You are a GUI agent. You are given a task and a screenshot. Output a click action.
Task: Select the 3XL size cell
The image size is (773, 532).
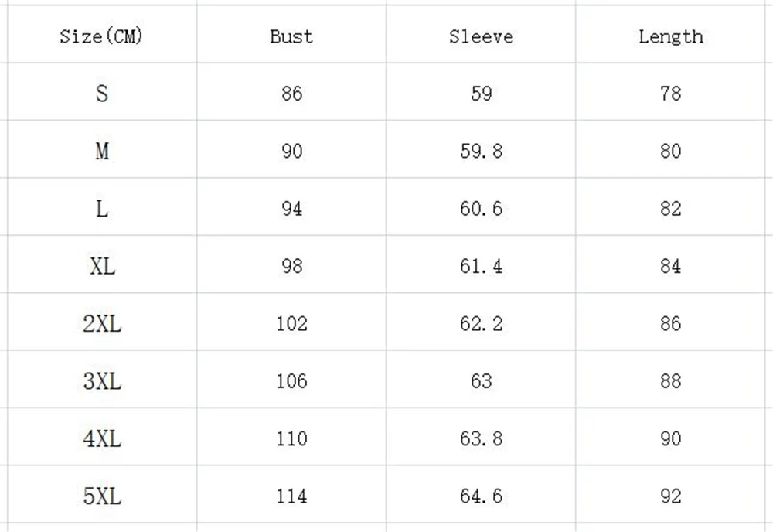(x=101, y=380)
